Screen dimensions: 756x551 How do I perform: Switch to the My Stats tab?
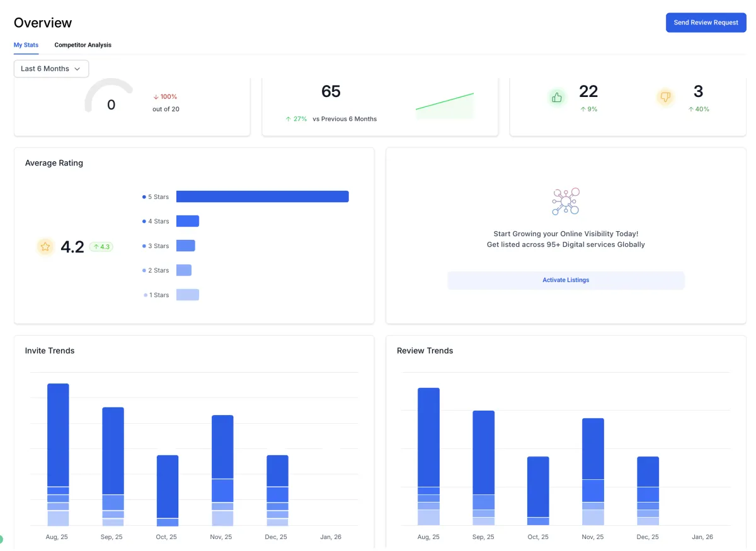point(26,45)
